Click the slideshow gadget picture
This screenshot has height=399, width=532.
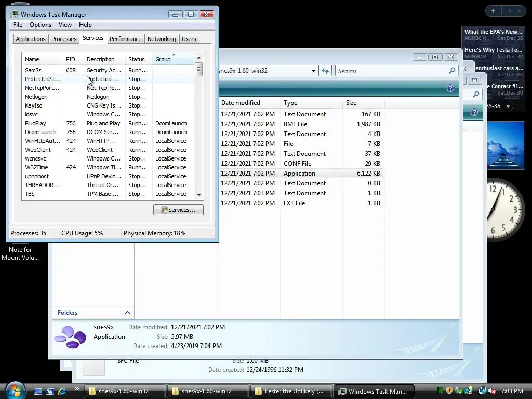click(506, 145)
